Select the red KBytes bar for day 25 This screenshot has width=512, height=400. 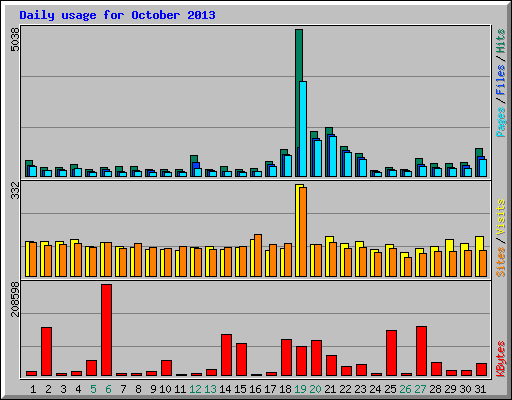point(392,353)
